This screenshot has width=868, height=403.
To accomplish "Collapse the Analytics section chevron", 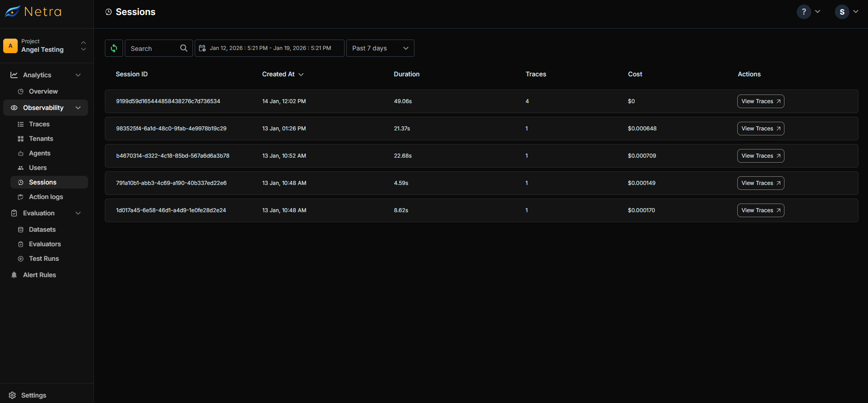I will click(x=78, y=75).
